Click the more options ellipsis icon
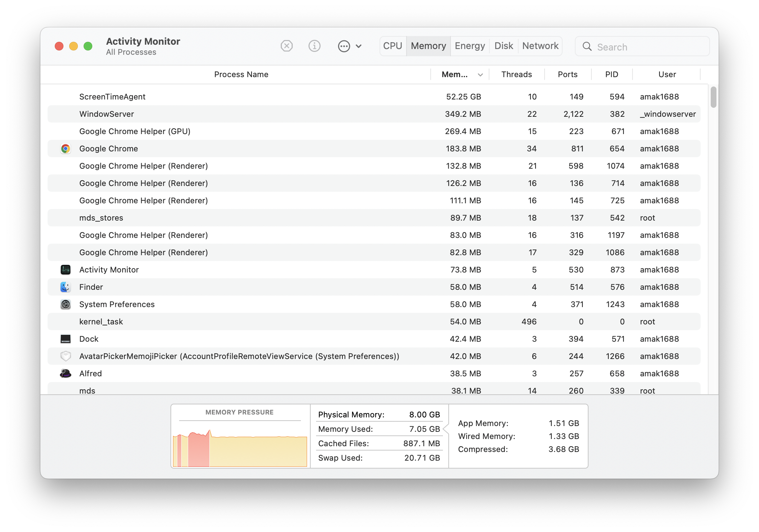 pyautogui.click(x=344, y=46)
